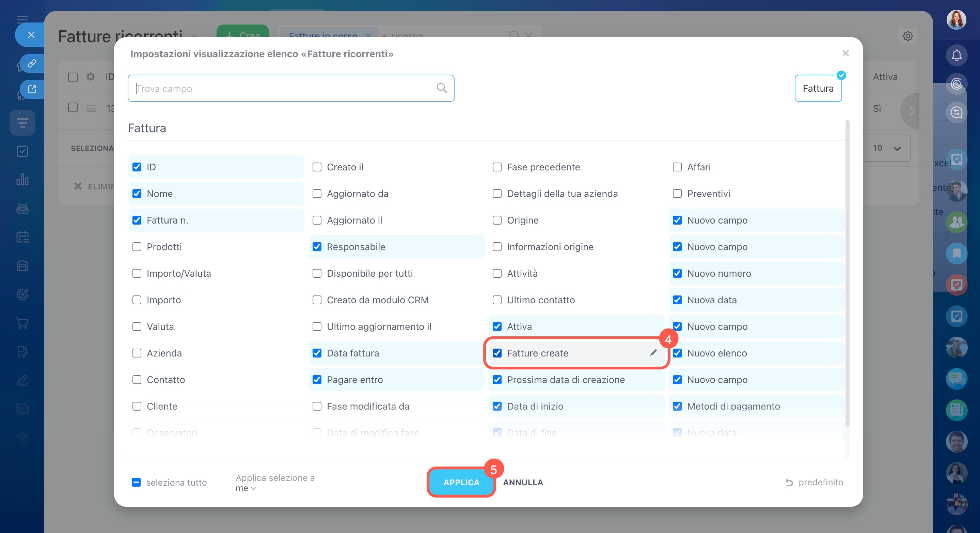
Task: Open the 10 rows per page dropdown
Action: [x=886, y=148]
